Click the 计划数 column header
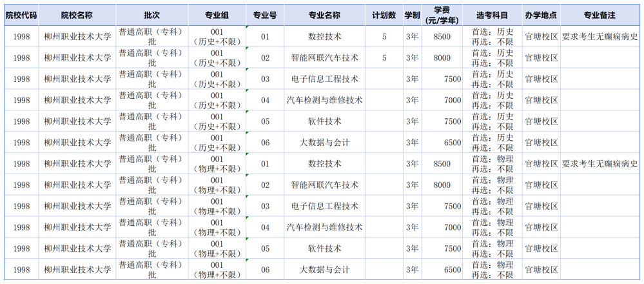 pyautogui.click(x=384, y=14)
